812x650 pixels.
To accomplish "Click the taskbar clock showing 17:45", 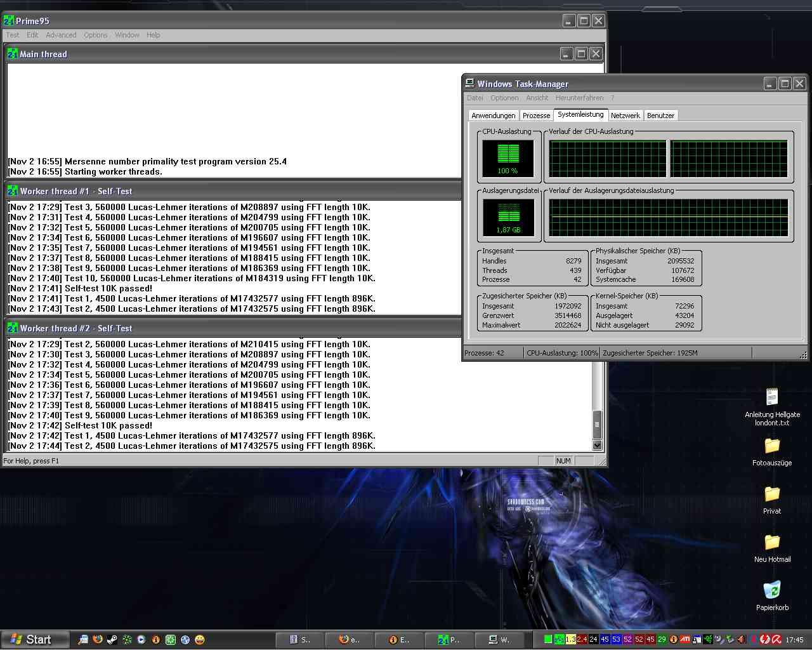I will 794,640.
